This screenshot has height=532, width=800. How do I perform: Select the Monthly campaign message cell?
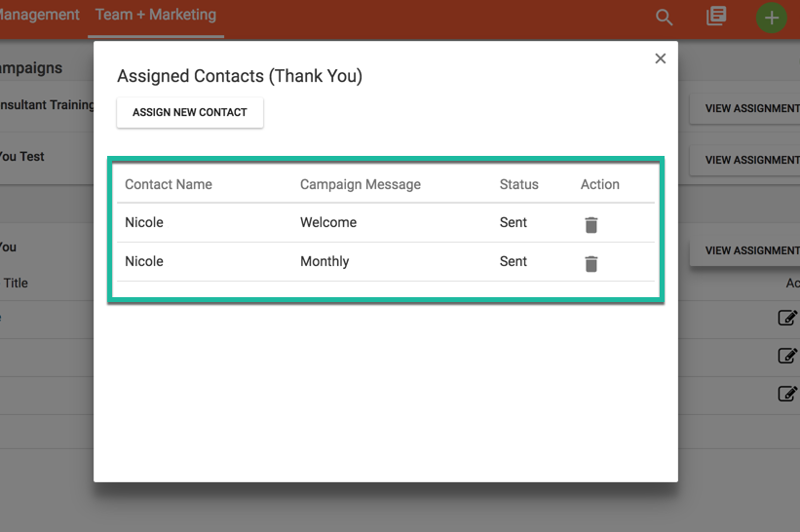[x=324, y=262]
